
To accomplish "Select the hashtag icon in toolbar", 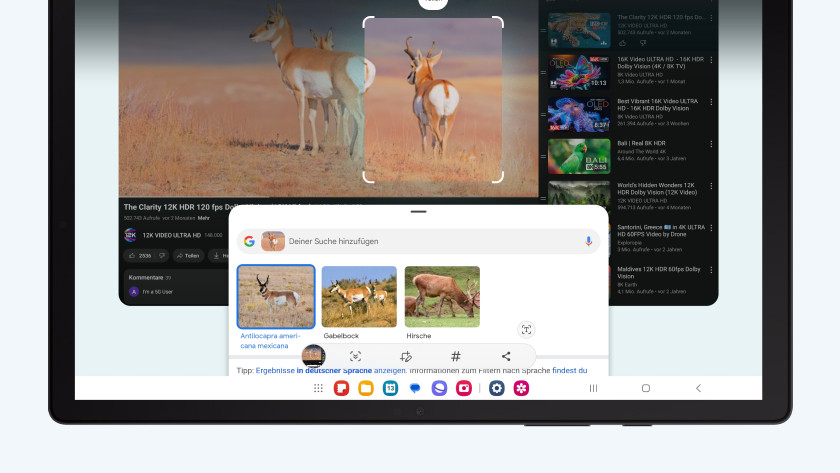I will 456,356.
